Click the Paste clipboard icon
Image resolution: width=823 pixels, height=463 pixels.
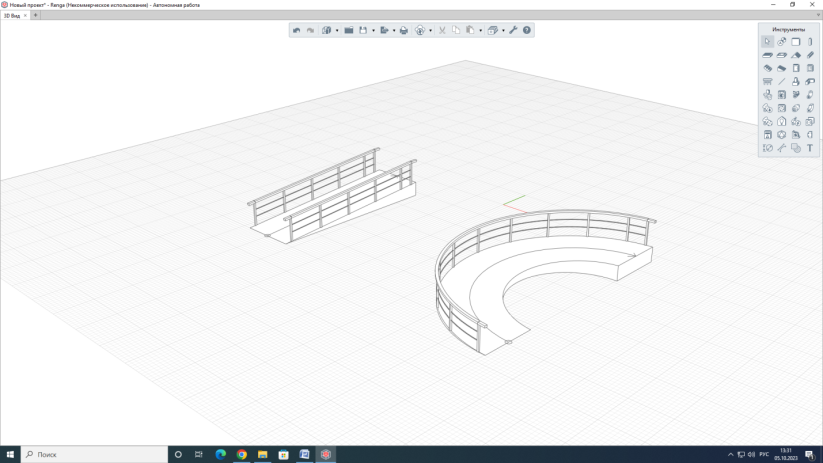tap(470, 30)
